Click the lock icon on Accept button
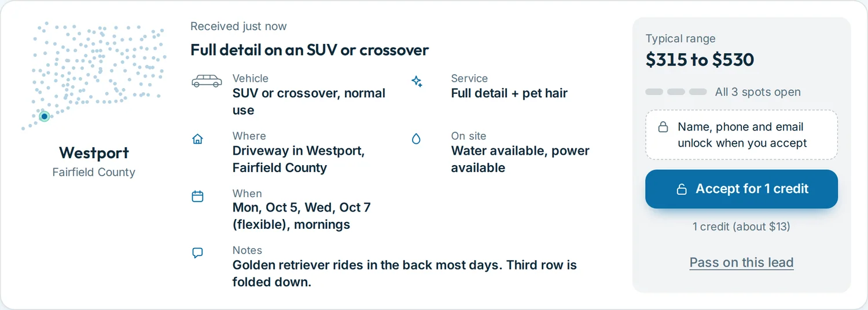 [x=682, y=189]
